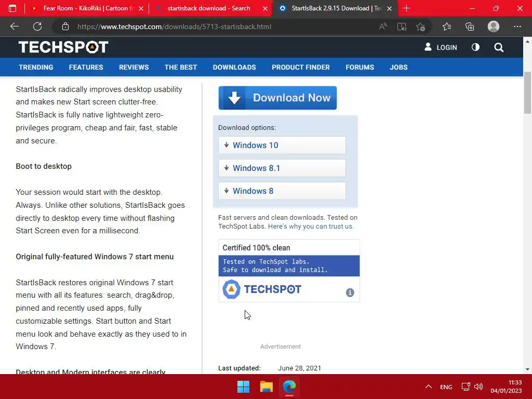The width and height of the screenshot is (532, 399).
Task: Click the 'Boot to desktop' heading
Action: point(44,166)
